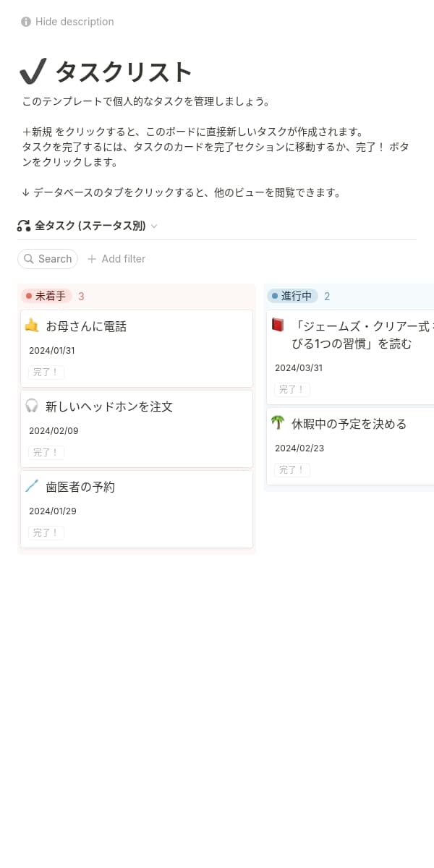This screenshot has width=434, height=868.
Task: Click the Add filter link
Action: click(x=116, y=258)
